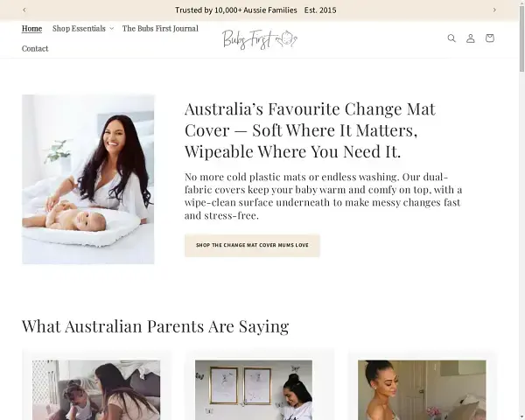
Task: Open third review photo of woman with bun
Action: 422,390
